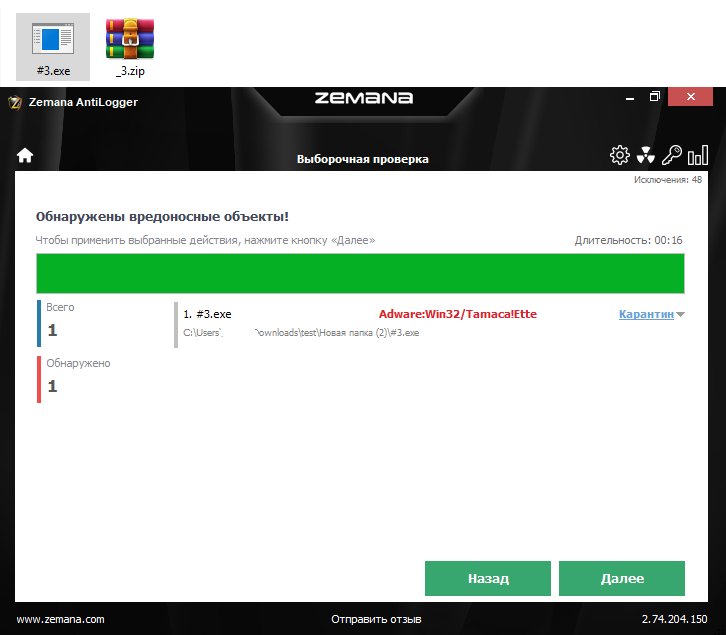The width and height of the screenshot is (726, 635).
Task: Click the Zemana AntiLogger logo icon
Action: [x=15, y=102]
